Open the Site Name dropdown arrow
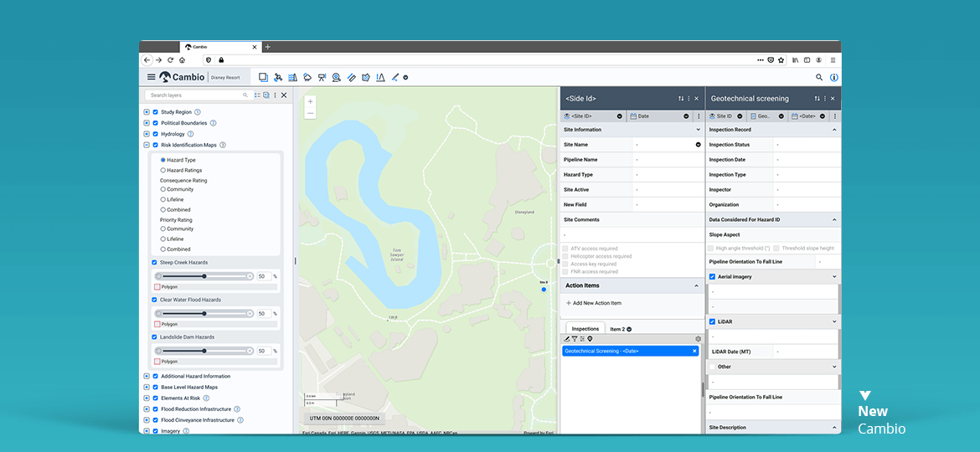 pyautogui.click(x=698, y=145)
